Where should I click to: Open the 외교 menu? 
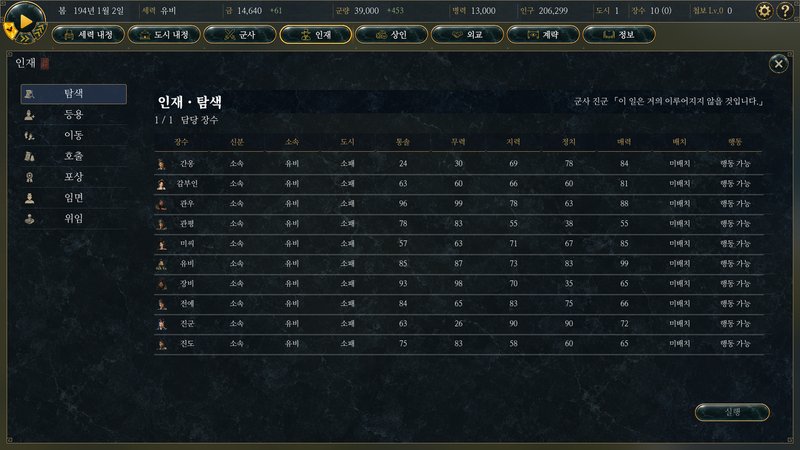tap(467, 35)
